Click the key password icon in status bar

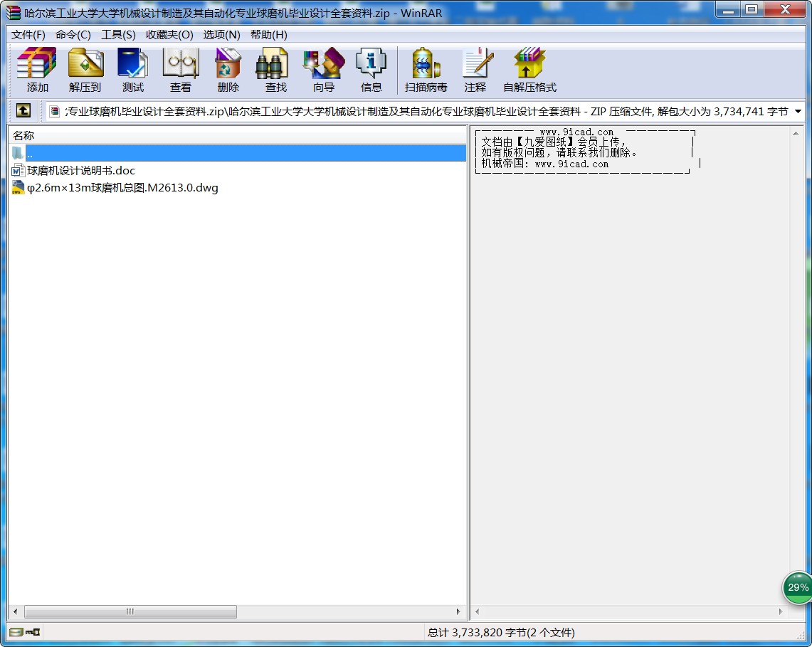coord(33,632)
